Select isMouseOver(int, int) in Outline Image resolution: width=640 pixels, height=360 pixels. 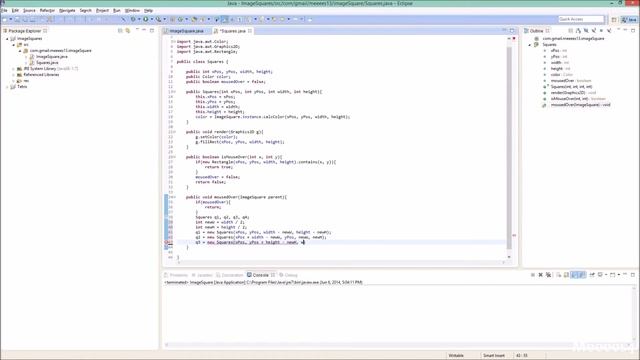578,99
